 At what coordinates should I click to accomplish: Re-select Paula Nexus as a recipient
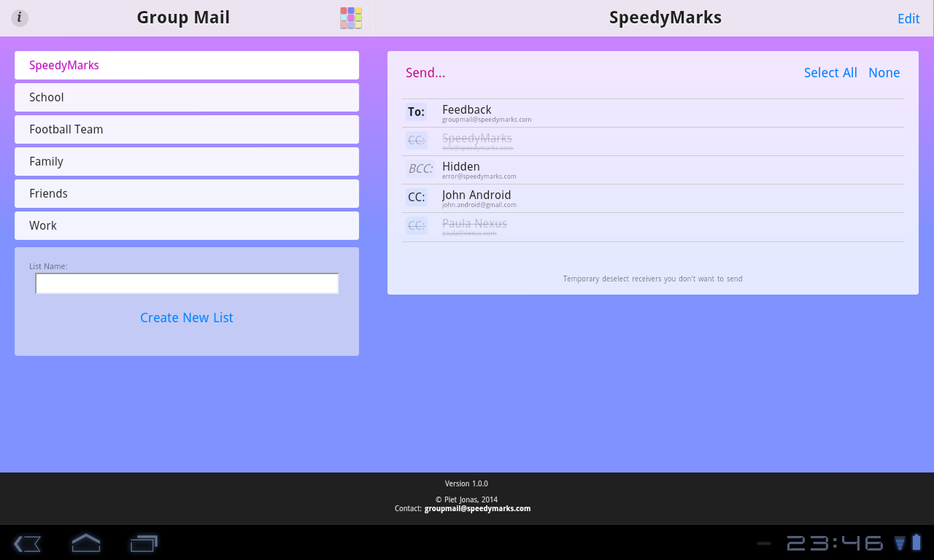pyautogui.click(x=652, y=227)
